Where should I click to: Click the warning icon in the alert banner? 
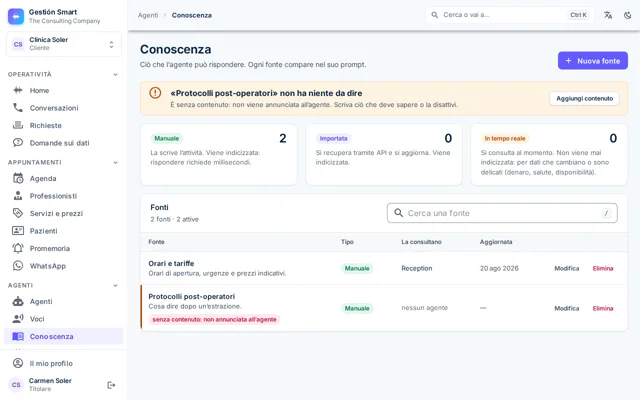point(155,93)
